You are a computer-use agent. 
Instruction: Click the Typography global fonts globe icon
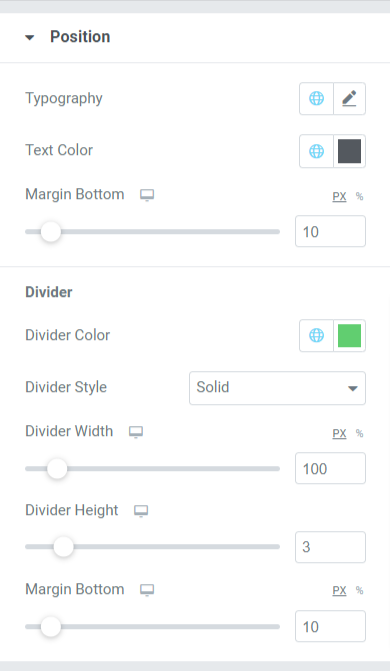316,98
